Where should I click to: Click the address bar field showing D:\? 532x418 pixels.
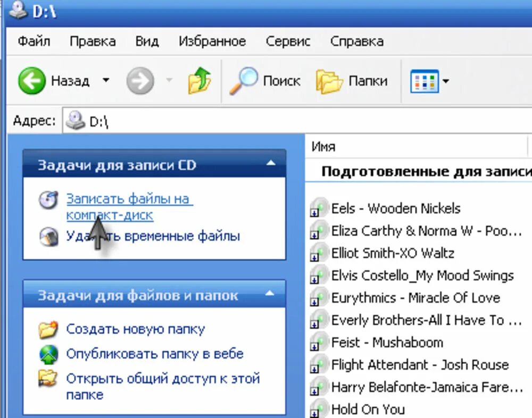point(297,121)
